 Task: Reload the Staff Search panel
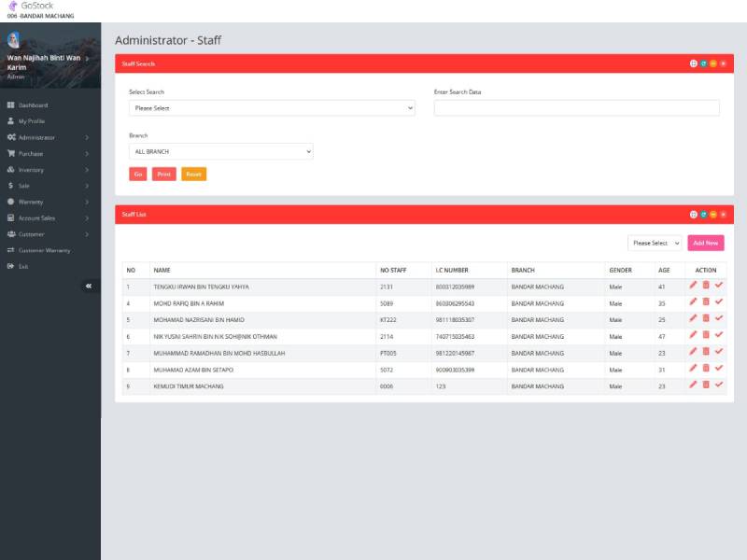703,63
